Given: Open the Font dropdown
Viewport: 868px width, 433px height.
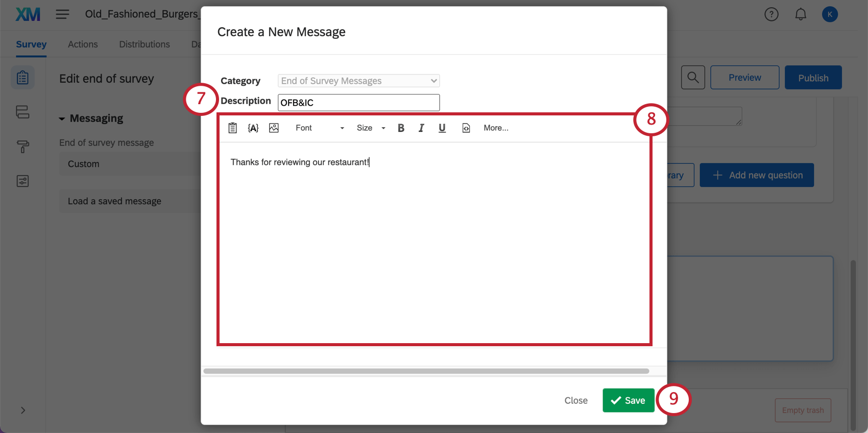Looking at the screenshot, I should [x=320, y=128].
